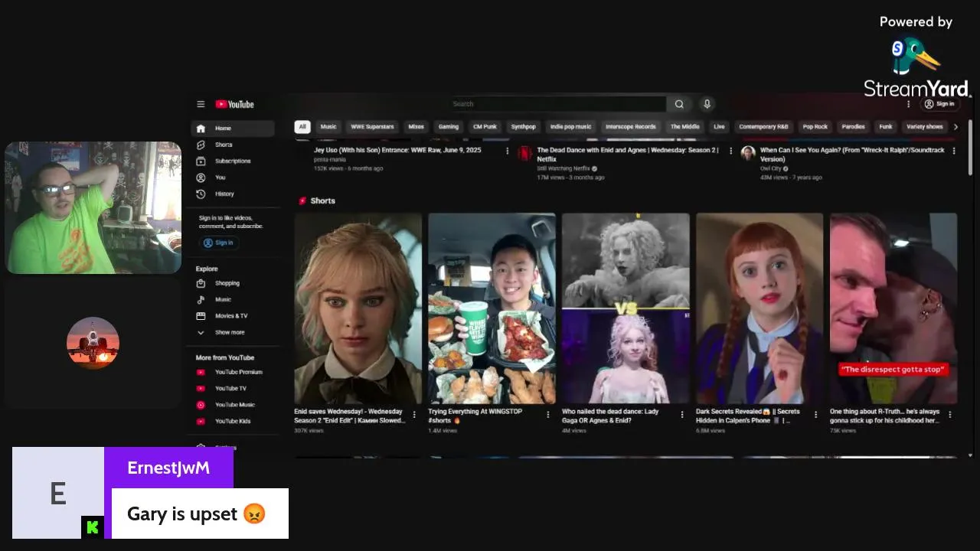Open Shopping in Explore section
The width and height of the screenshot is (980, 551).
click(201, 283)
